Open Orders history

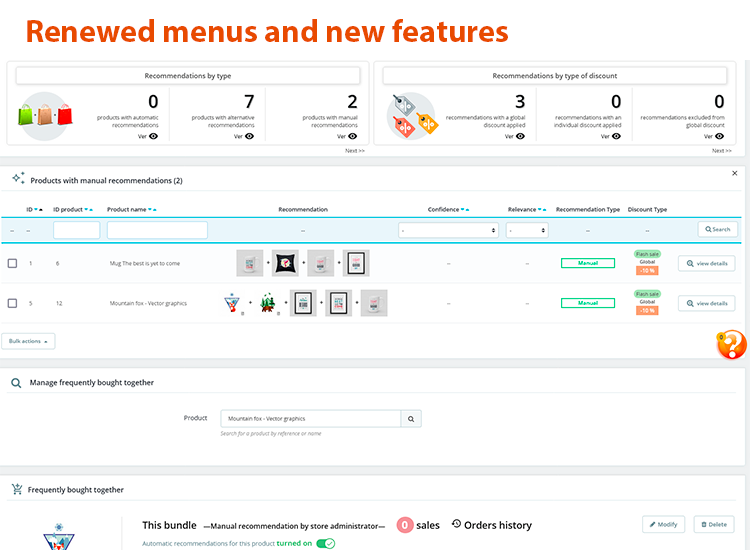point(492,525)
